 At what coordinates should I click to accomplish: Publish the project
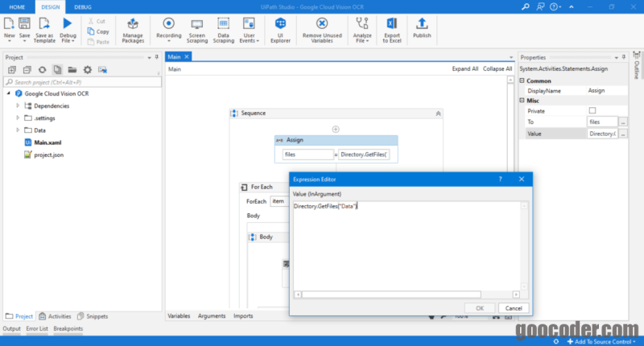(422, 28)
